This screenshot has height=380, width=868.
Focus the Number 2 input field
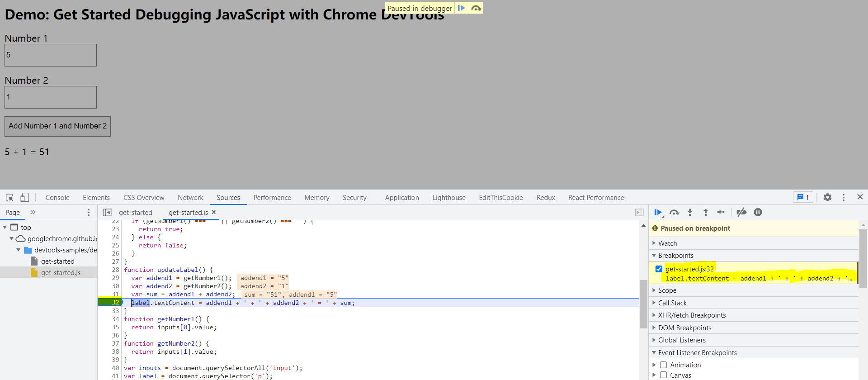click(51, 97)
